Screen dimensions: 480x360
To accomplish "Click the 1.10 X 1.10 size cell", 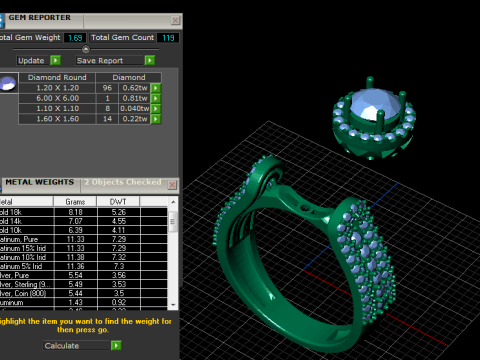I will (57, 109).
